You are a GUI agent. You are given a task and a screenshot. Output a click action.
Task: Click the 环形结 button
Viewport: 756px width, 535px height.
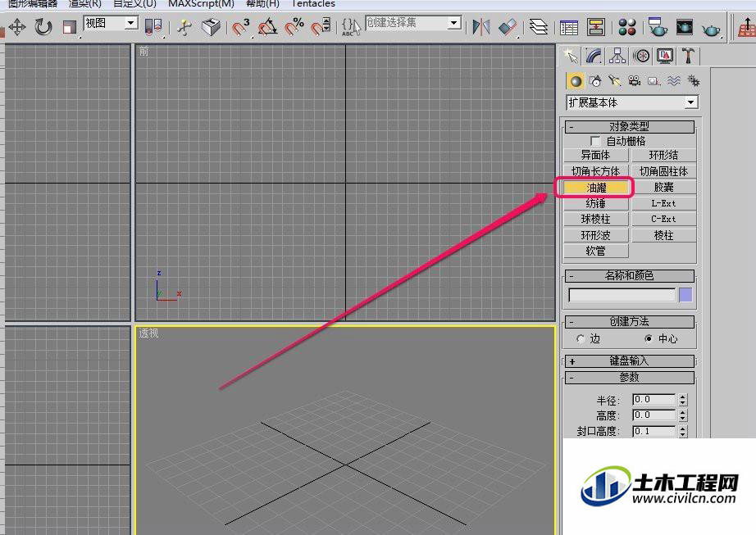tap(664, 155)
